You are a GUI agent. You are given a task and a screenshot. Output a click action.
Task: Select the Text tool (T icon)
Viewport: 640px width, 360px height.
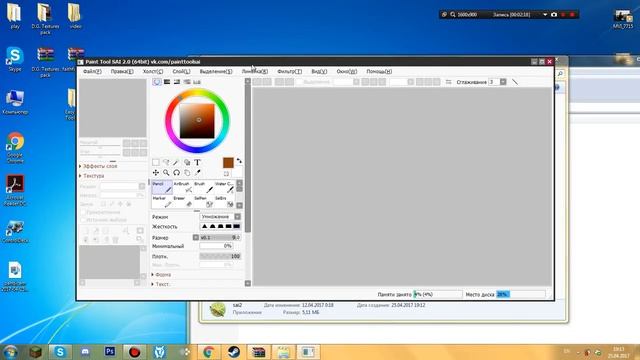tap(198, 162)
